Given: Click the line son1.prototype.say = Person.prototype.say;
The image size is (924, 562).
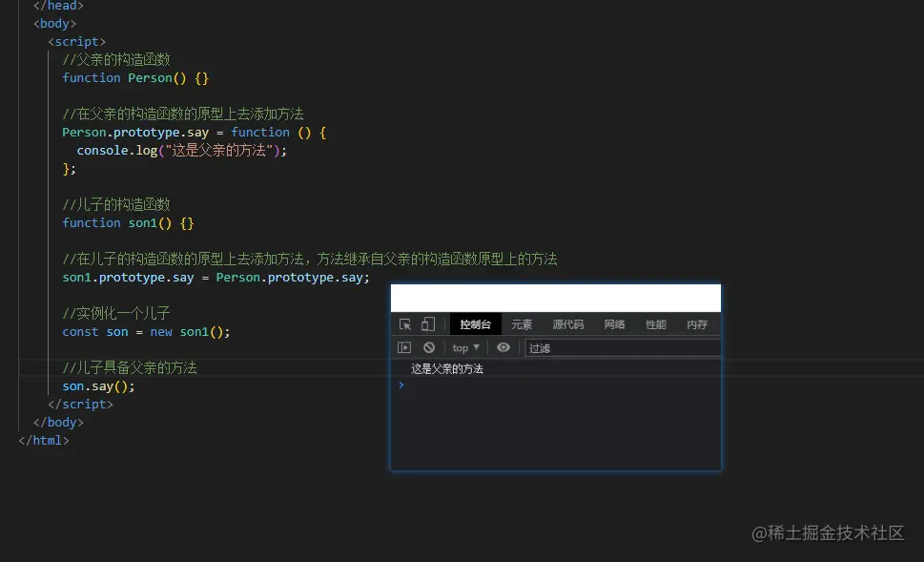Looking at the screenshot, I should [x=216, y=277].
